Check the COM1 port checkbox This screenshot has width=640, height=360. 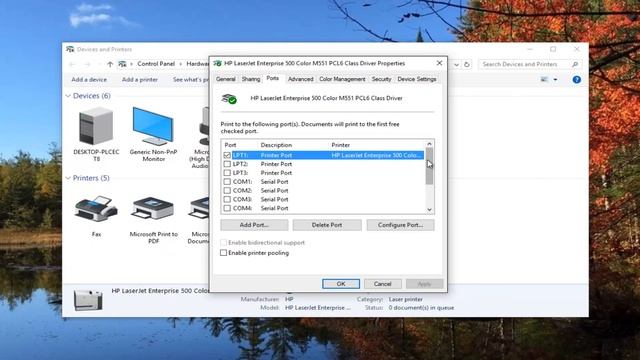pyautogui.click(x=227, y=182)
